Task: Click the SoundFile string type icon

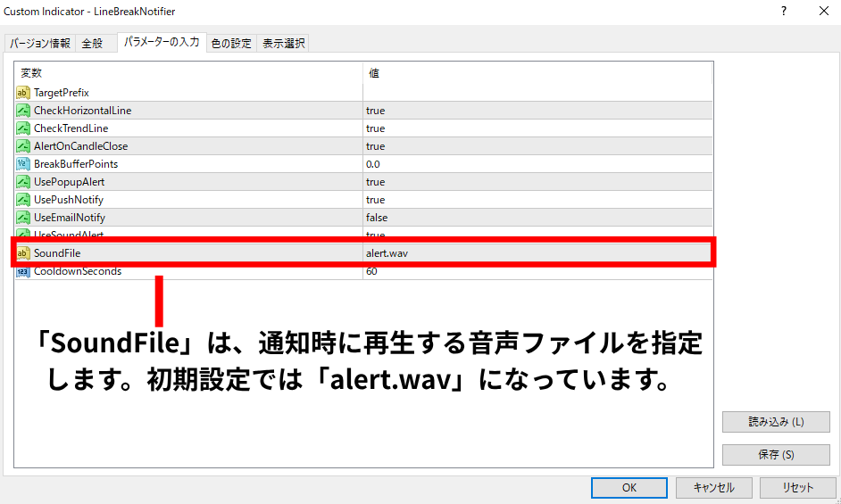Action: (x=23, y=253)
